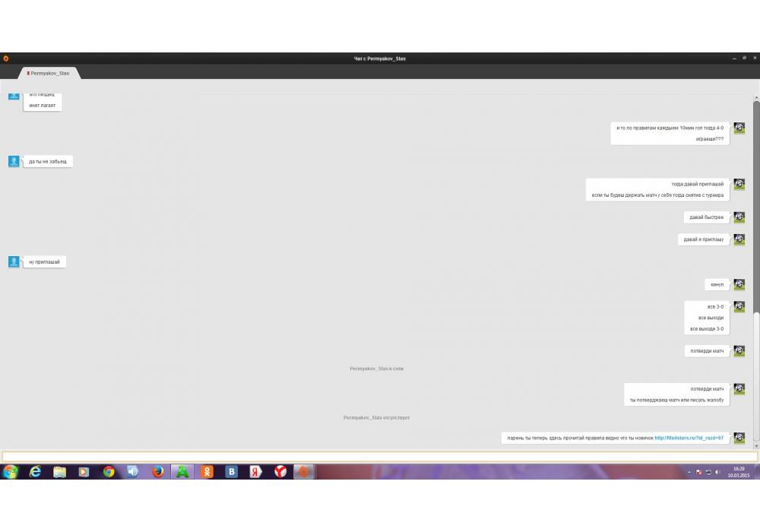This screenshot has width=760, height=532.
Task: Click the message 'давай я приглашу'
Action: 703,239
